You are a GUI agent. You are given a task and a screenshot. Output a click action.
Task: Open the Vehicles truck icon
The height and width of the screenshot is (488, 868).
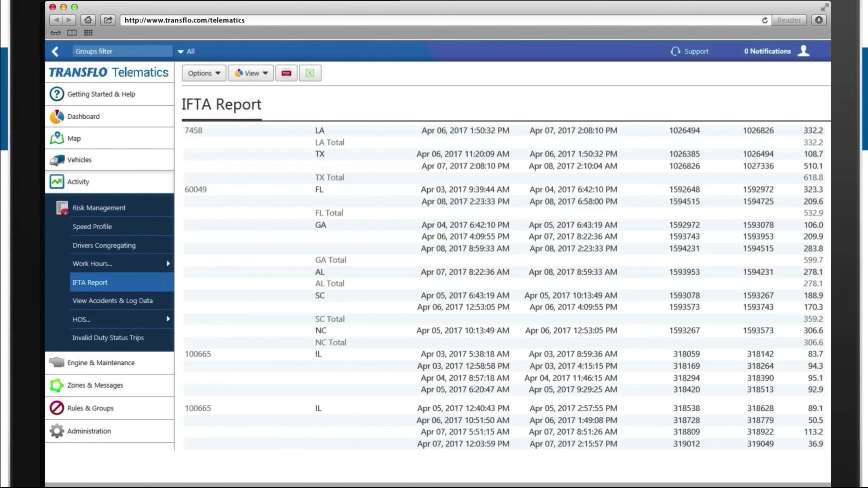point(57,160)
